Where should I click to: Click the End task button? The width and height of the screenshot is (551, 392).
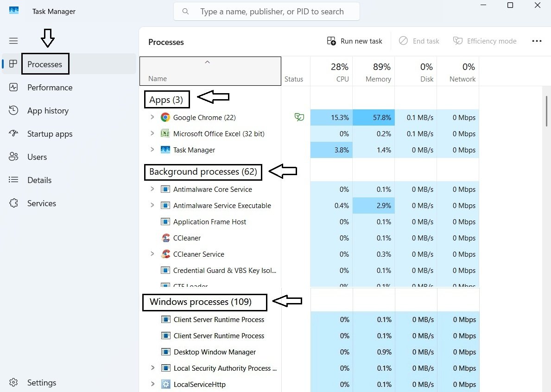tap(419, 41)
